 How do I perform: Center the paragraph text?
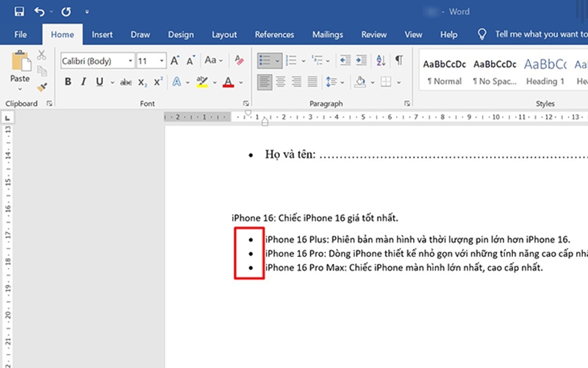[281, 82]
